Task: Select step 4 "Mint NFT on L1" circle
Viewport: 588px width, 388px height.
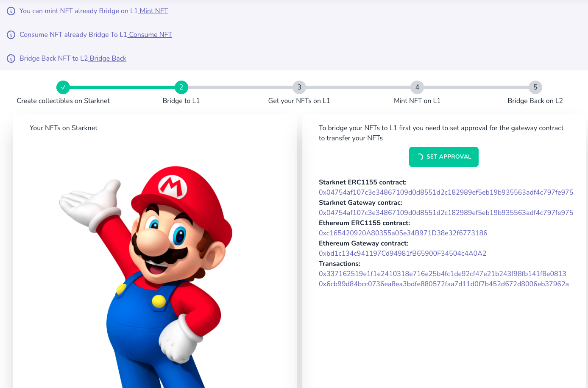Action: coord(417,87)
